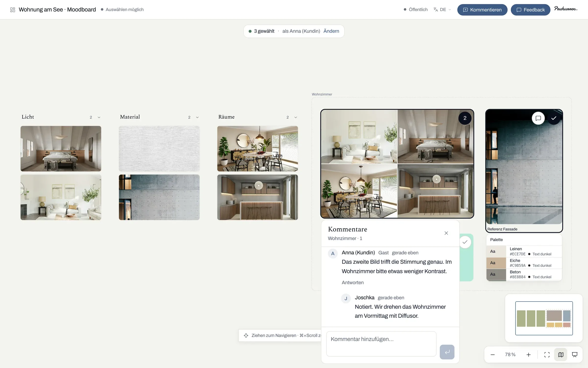Click the Auswählen möglich status
588x368 pixels.
click(122, 10)
